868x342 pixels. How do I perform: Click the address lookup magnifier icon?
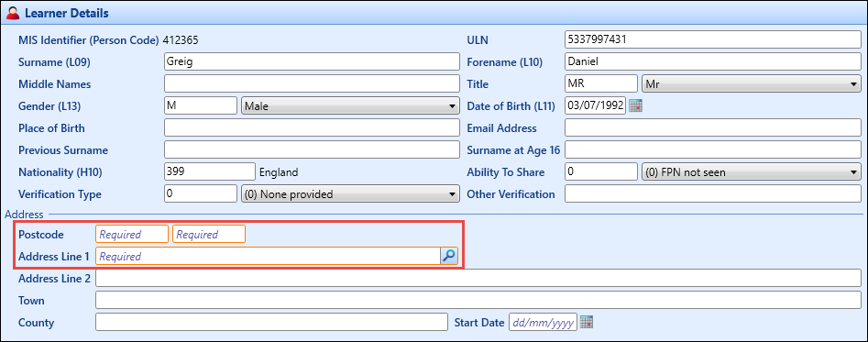pyautogui.click(x=448, y=256)
